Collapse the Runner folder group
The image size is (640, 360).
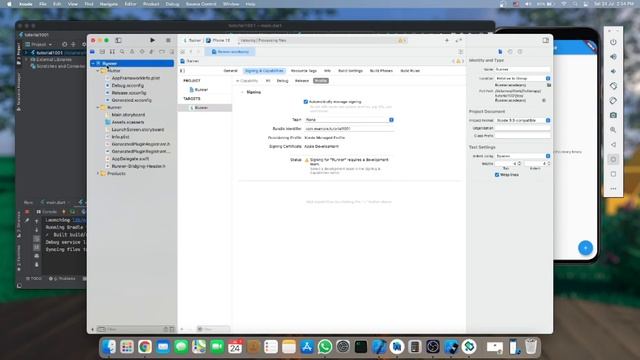click(98, 107)
